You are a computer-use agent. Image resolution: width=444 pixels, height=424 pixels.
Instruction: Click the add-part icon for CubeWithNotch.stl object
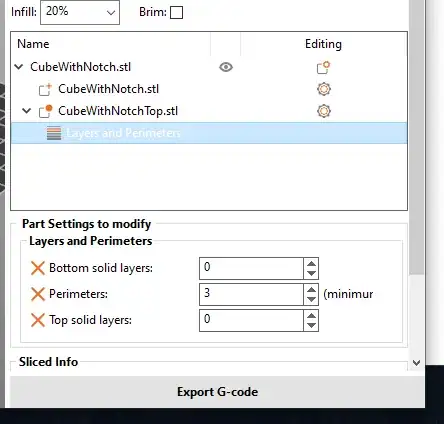(x=323, y=67)
